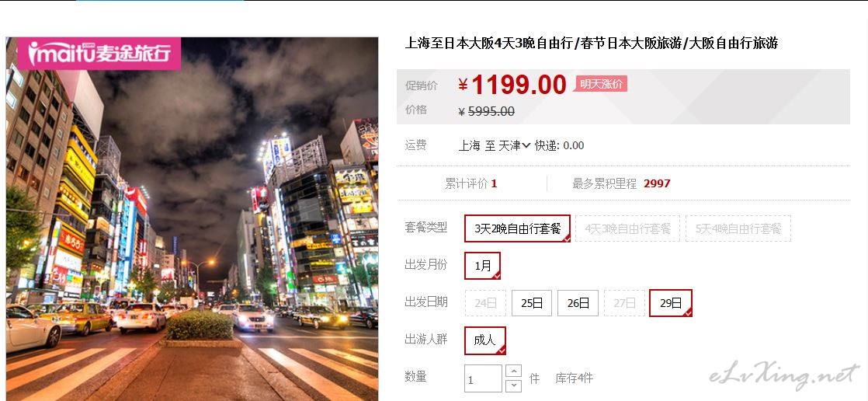The image size is (868, 401).
Task: Open the 最多累积里程 2997 mileage link
Action: [621, 183]
